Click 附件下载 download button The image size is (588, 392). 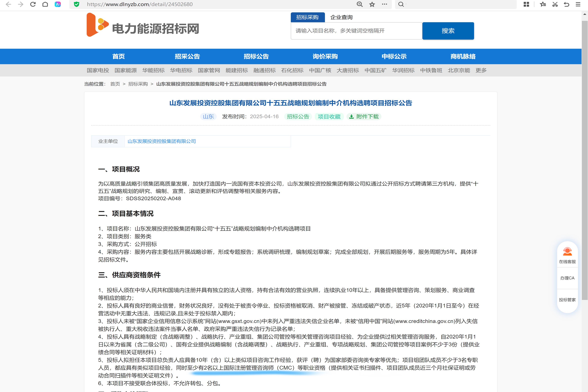364,117
